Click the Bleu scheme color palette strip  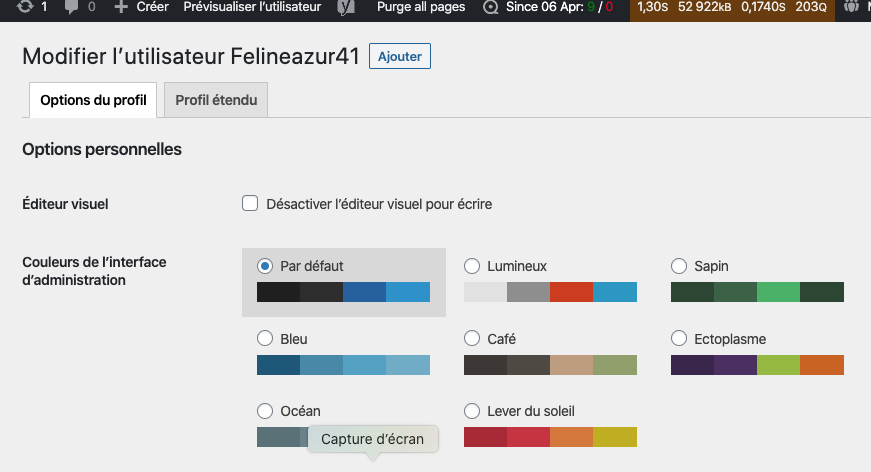click(343, 365)
